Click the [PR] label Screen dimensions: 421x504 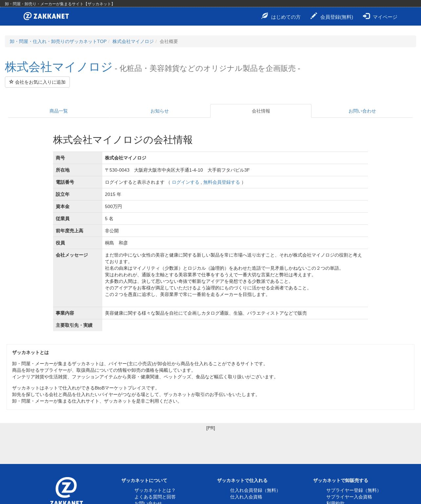[x=210, y=428]
